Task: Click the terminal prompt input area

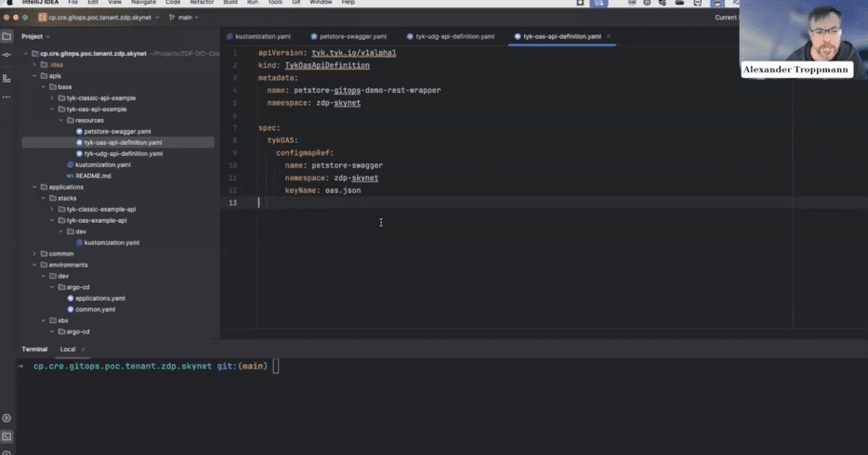Action: (276, 366)
